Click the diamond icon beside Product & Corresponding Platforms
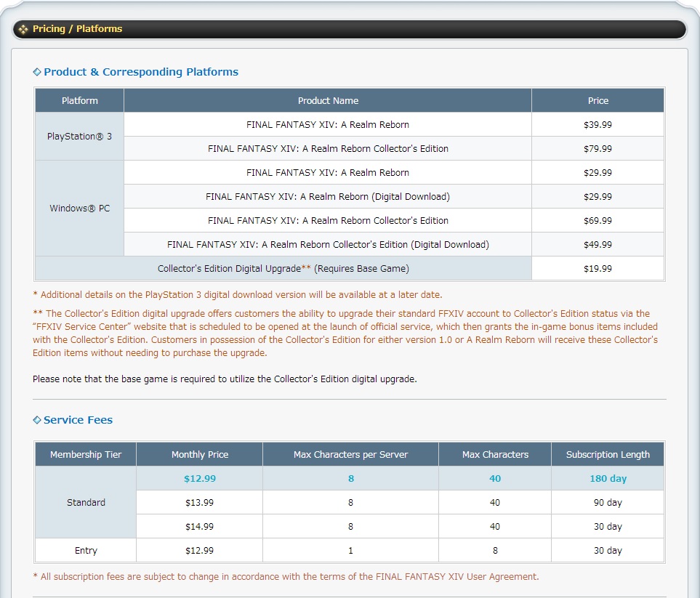 tap(37, 72)
